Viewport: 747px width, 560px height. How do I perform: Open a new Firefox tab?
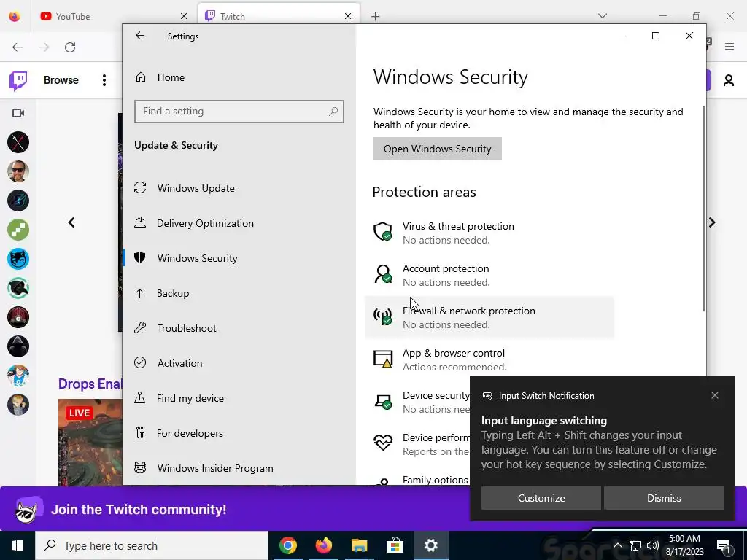(x=376, y=17)
